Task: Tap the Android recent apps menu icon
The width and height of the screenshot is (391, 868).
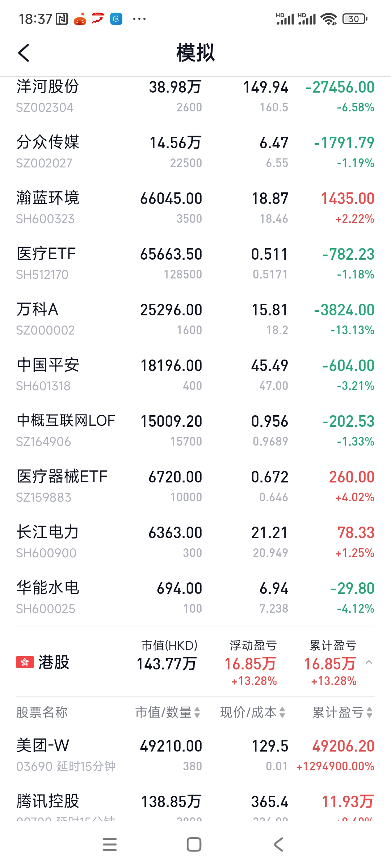Action: (110, 844)
